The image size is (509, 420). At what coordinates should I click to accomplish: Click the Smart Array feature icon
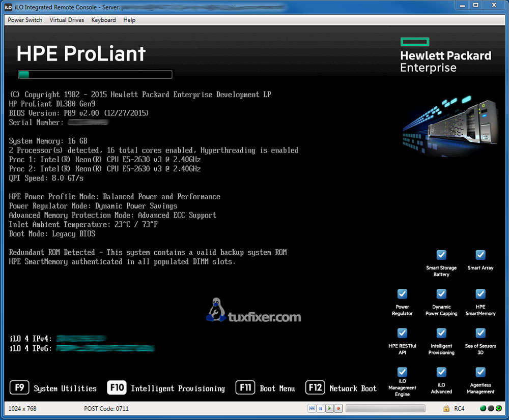(480, 255)
